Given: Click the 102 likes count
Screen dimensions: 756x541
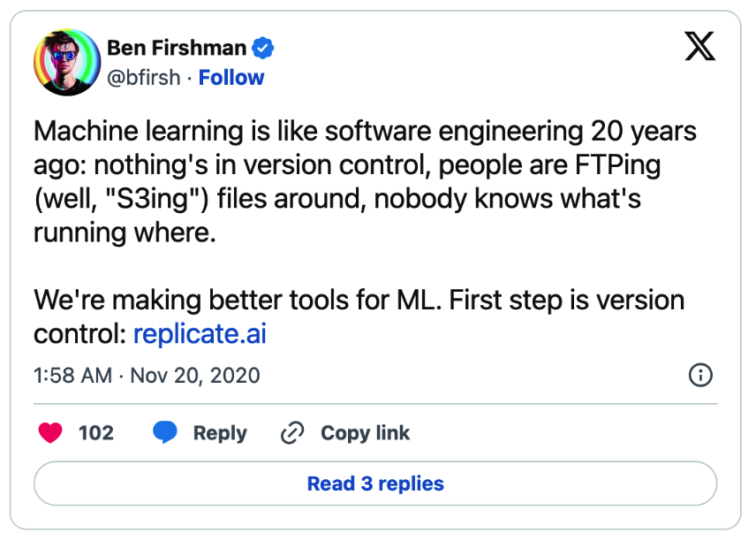Looking at the screenshot, I should [96, 433].
